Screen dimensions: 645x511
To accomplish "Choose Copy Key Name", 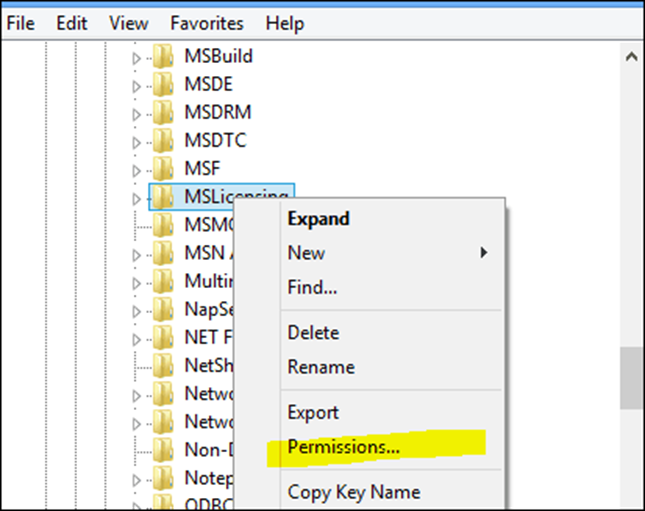I will pos(354,492).
